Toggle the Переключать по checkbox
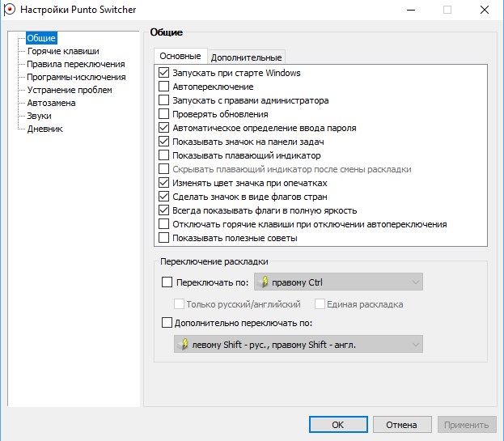This screenshot has height=441, width=504. click(167, 282)
